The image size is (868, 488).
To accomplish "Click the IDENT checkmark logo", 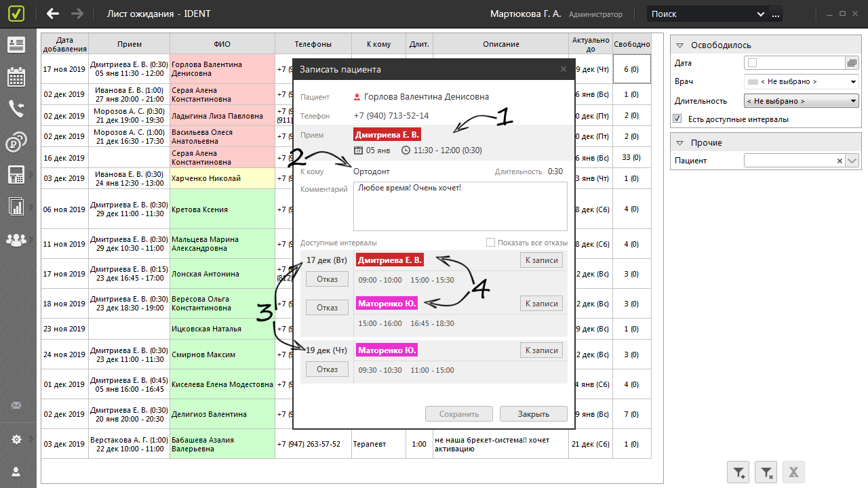I will click(18, 14).
